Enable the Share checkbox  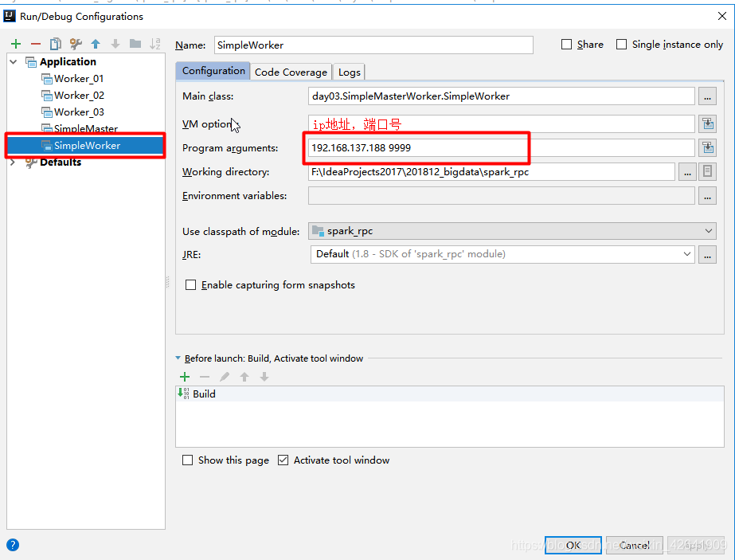(567, 45)
